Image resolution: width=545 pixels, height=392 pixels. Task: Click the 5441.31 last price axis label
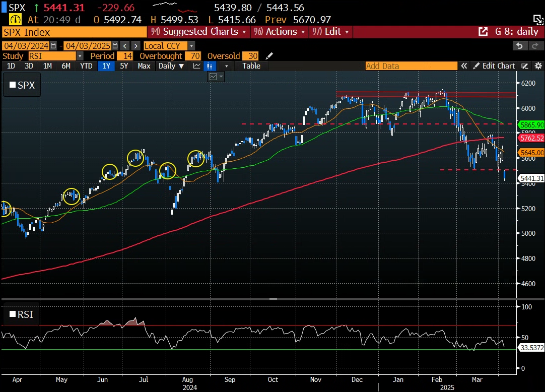click(531, 178)
